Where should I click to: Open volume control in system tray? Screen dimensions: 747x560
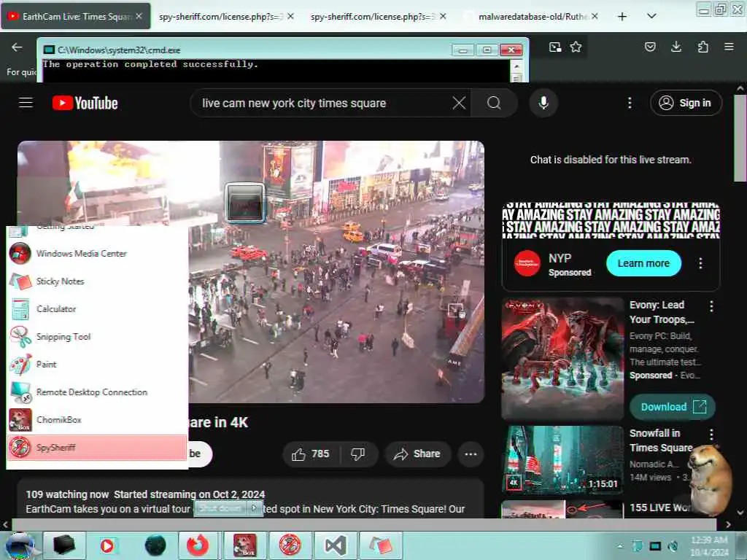[x=673, y=546]
